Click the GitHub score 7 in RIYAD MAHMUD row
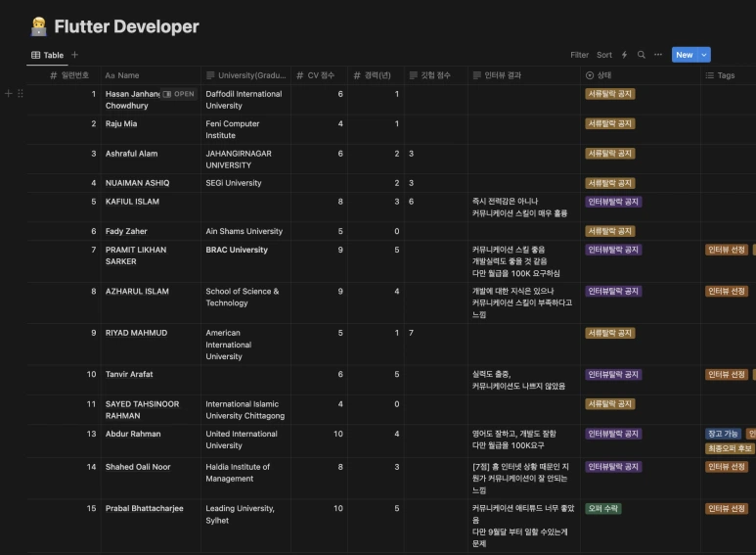The height and width of the screenshot is (555, 756). point(411,333)
